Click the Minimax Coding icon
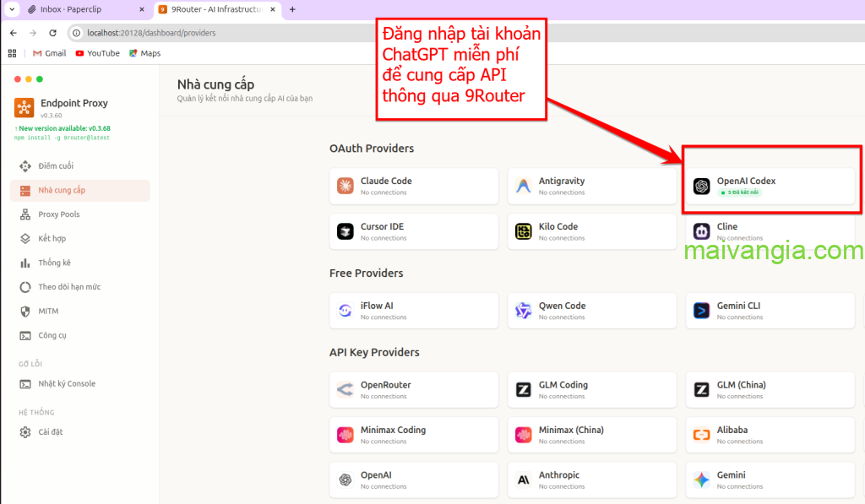The height and width of the screenshot is (504, 865). (x=345, y=435)
